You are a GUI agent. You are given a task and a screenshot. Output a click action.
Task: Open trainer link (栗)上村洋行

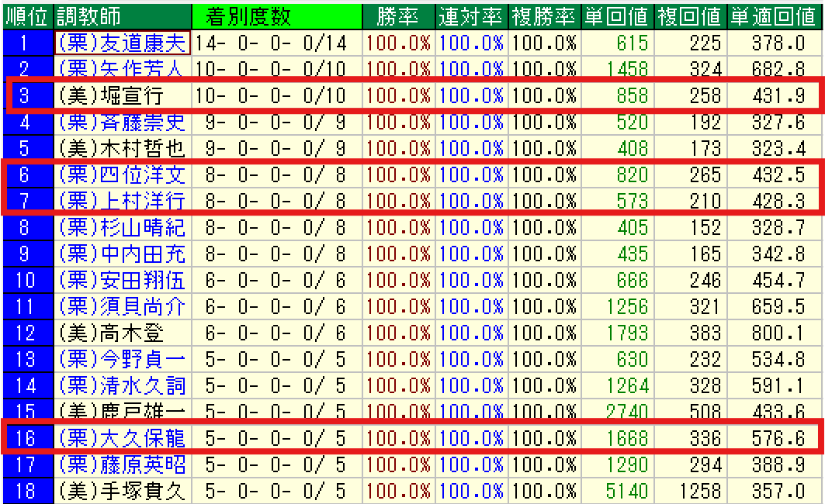pyautogui.click(x=122, y=202)
